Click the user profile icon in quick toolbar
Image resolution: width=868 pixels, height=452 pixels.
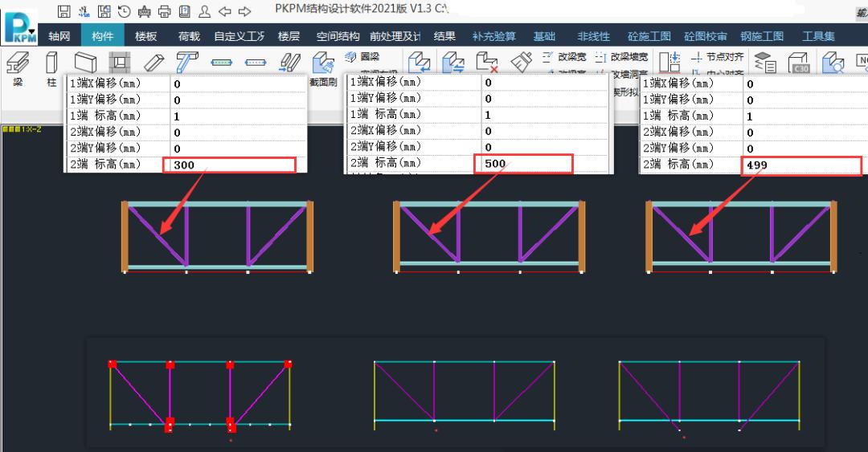click(x=204, y=10)
